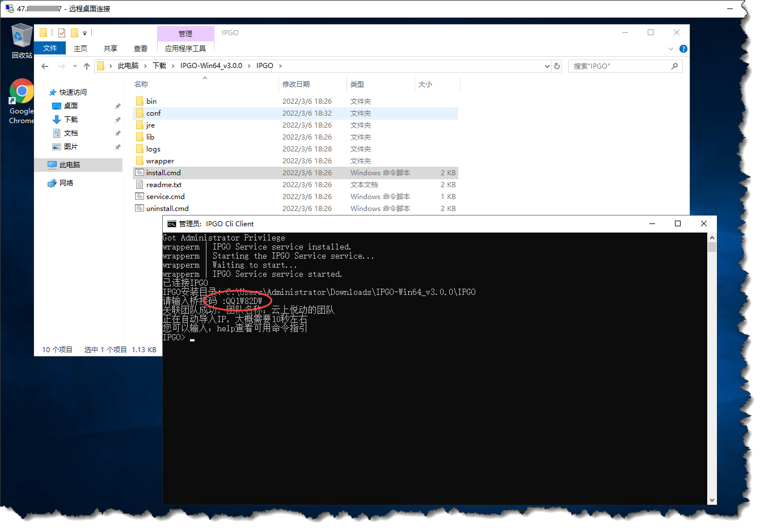
Task: Select 快速访问 in the navigation pane
Action: pyautogui.click(x=73, y=92)
